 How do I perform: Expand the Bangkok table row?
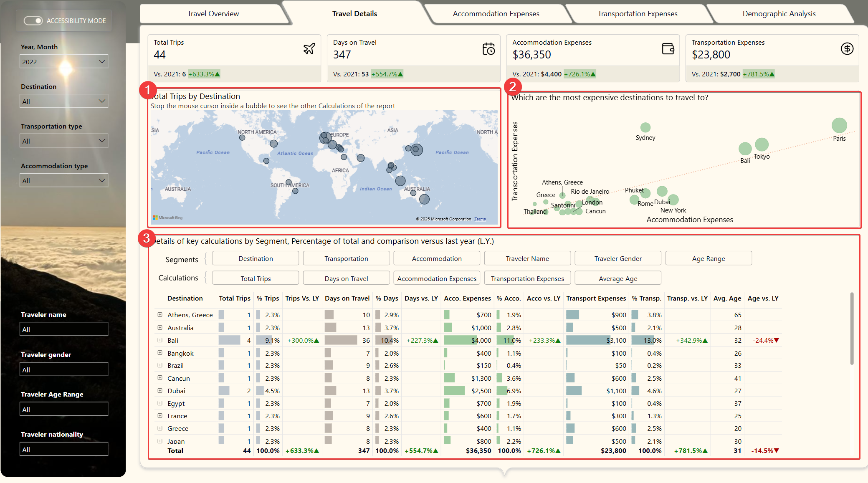160,353
